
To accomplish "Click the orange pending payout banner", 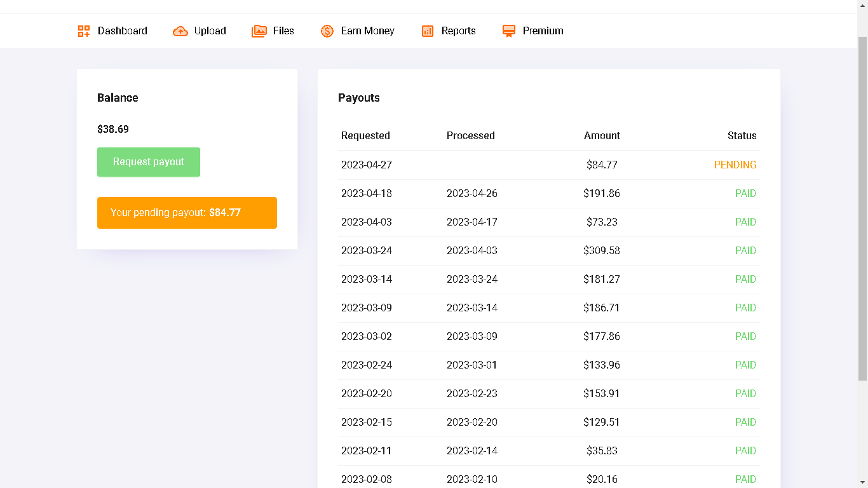I will click(x=187, y=213).
